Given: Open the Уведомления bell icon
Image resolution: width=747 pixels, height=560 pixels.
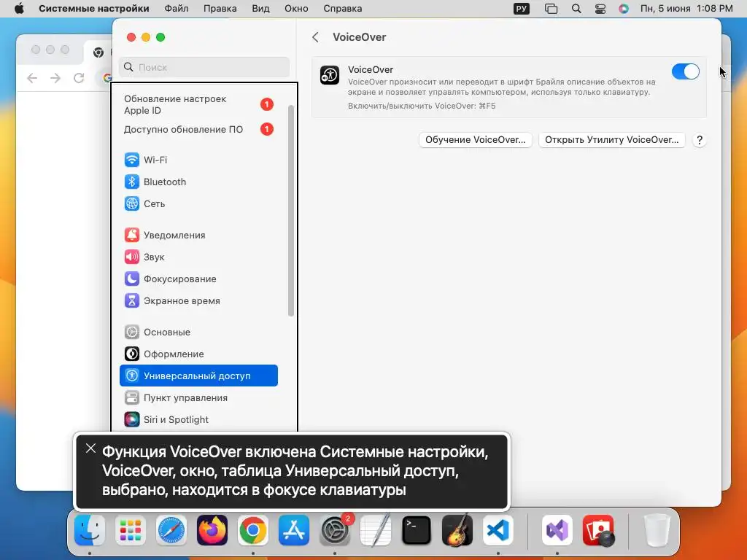Looking at the screenshot, I should (x=132, y=235).
